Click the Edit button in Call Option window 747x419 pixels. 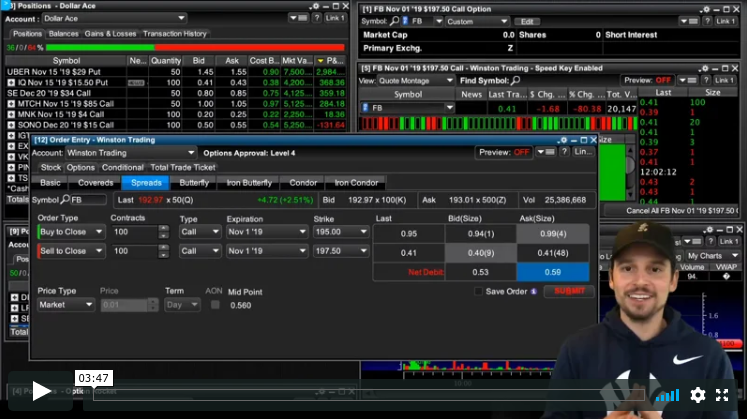pyautogui.click(x=528, y=21)
